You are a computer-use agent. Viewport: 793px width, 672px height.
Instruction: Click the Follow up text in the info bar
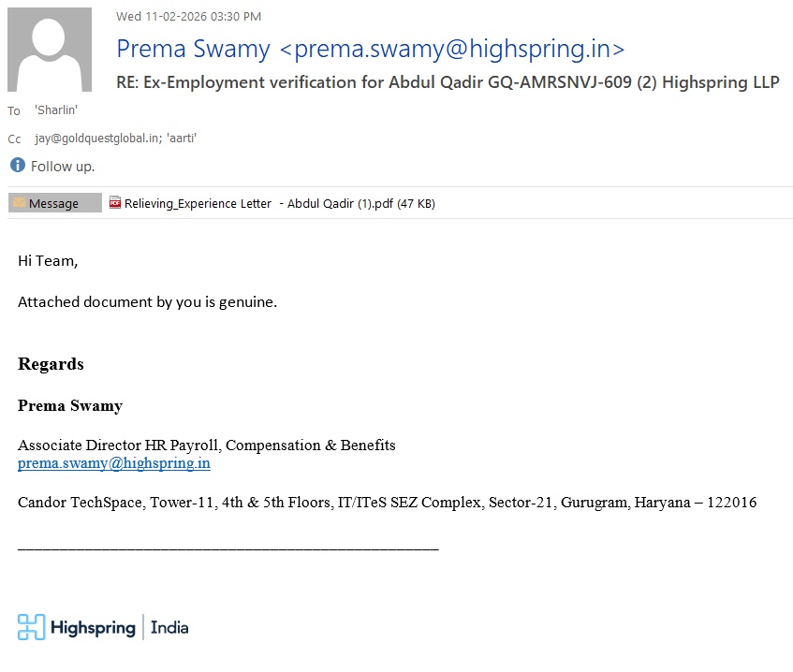tap(63, 167)
